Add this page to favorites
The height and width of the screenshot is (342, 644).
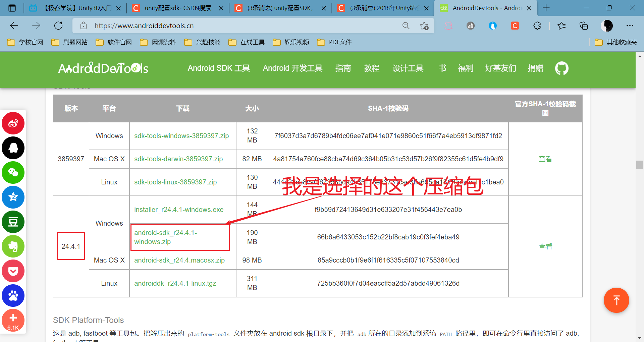424,26
